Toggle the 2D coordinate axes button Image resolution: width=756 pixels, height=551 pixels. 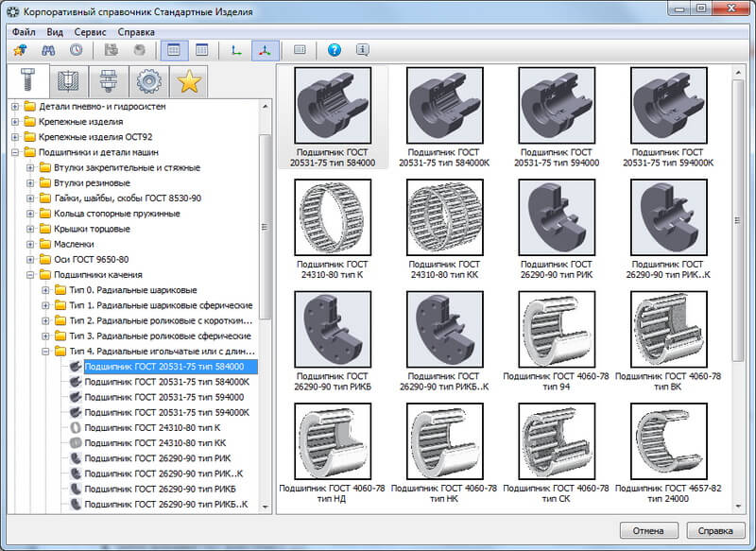click(x=236, y=50)
